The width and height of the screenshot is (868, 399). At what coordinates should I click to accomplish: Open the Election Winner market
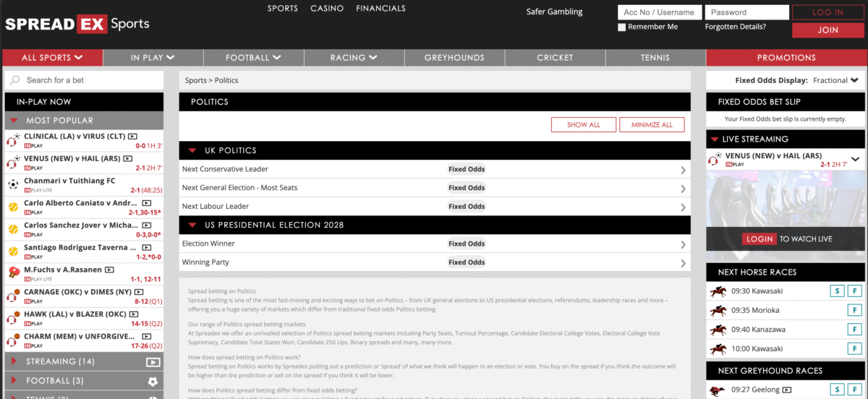[435, 244]
